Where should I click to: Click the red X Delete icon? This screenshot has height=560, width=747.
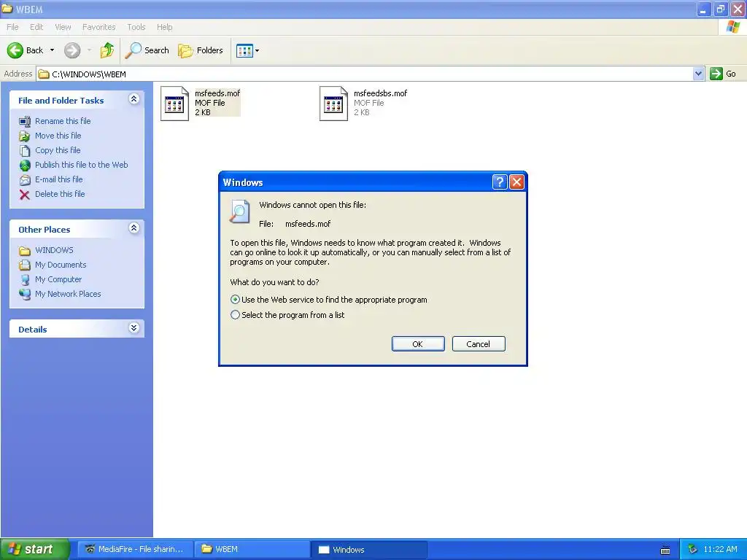click(x=25, y=194)
